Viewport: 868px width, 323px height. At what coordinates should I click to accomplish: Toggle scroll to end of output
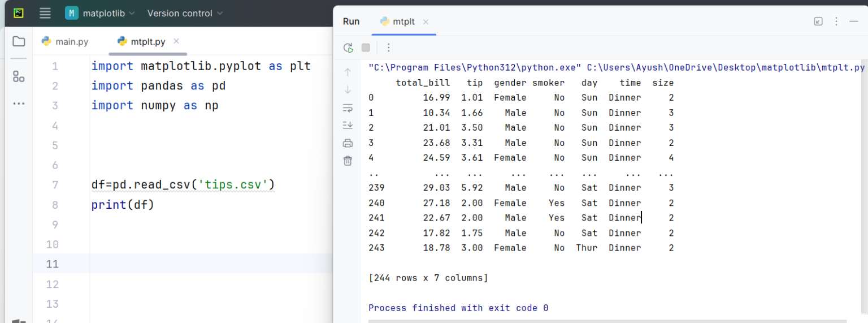pyautogui.click(x=348, y=125)
